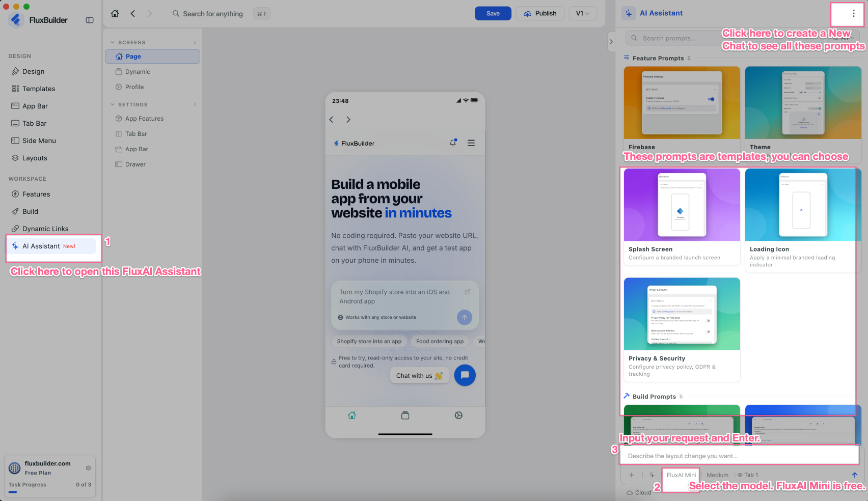
Task: Select the Shopify store into an app chip
Action: [369, 342]
